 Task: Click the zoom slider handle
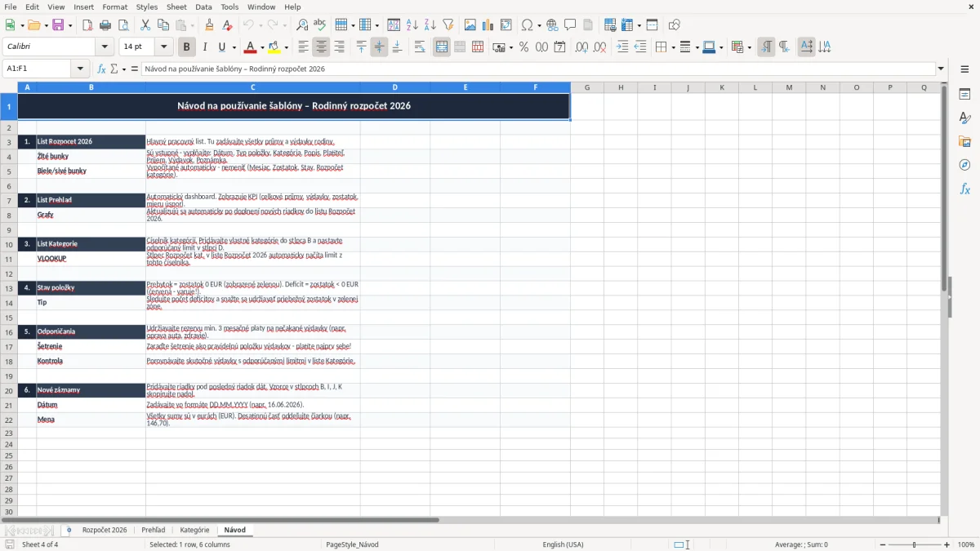point(915,544)
